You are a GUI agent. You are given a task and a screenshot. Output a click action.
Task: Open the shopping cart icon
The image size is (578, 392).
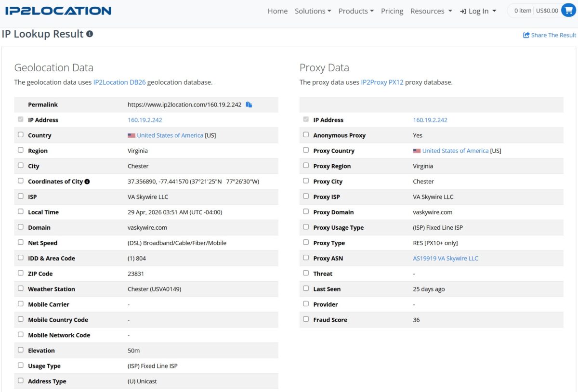point(568,11)
